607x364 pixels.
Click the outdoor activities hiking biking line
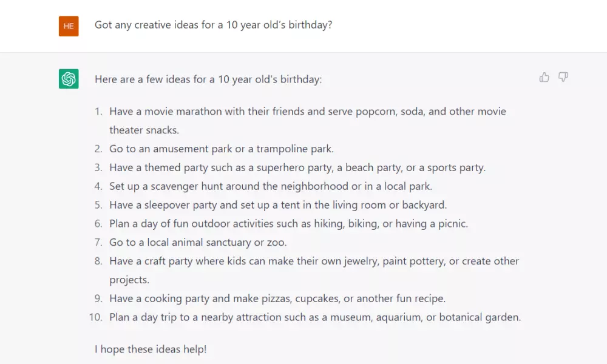click(x=288, y=224)
